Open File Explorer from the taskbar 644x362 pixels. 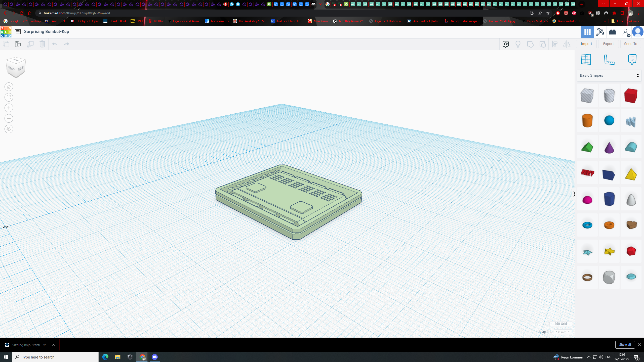pyautogui.click(x=117, y=357)
